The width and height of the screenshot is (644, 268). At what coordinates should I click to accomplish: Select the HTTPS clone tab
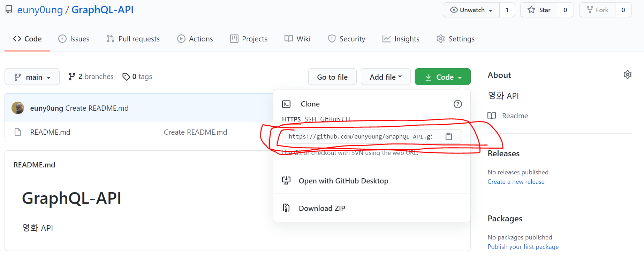(291, 119)
